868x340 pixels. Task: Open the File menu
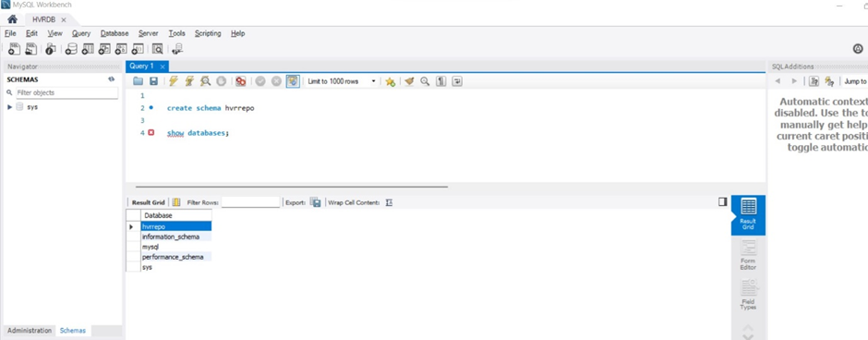coord(10,33)
